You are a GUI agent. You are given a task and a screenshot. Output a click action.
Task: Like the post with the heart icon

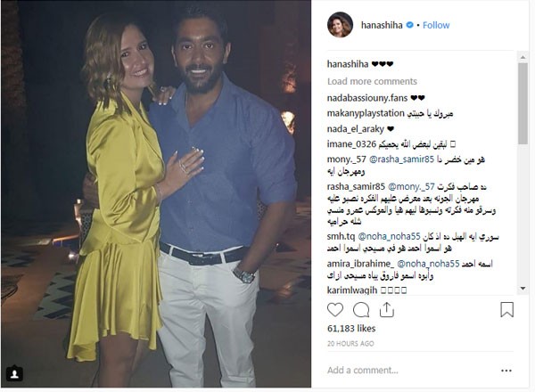335,310
